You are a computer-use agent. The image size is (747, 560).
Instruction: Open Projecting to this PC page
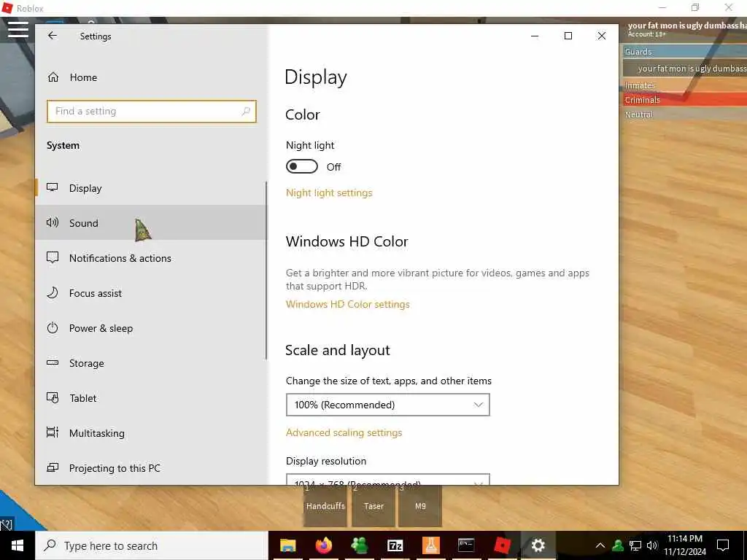pos(150,467)
